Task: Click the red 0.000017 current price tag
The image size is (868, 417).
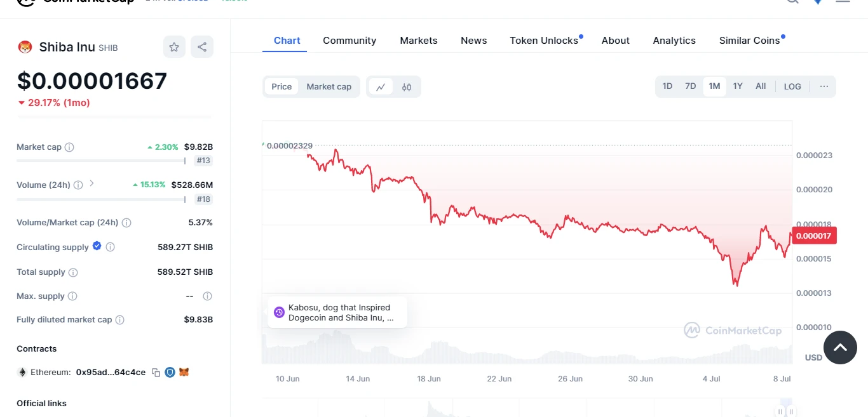Action: point(814,235)
